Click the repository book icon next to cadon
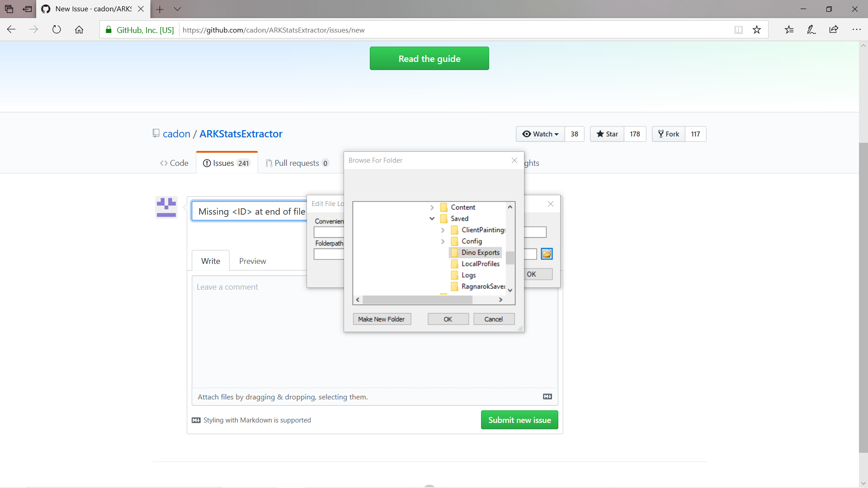This screenshot has width=868, height=488. (x=156, y=133)
